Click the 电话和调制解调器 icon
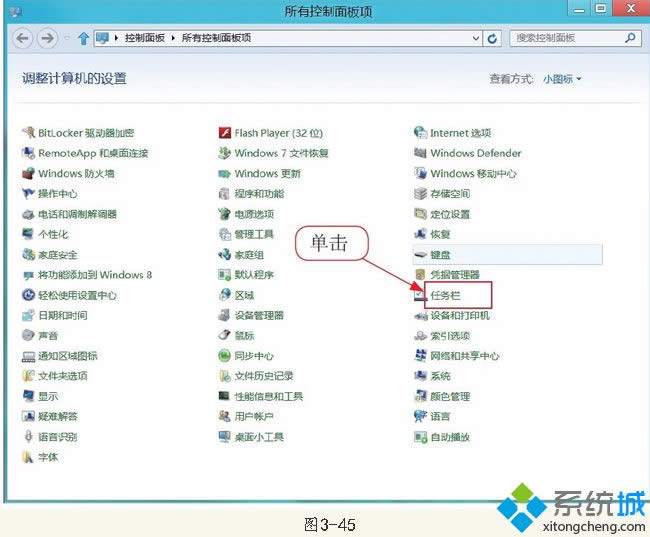The height and width of the screenshot is (537, 650). 28,214
